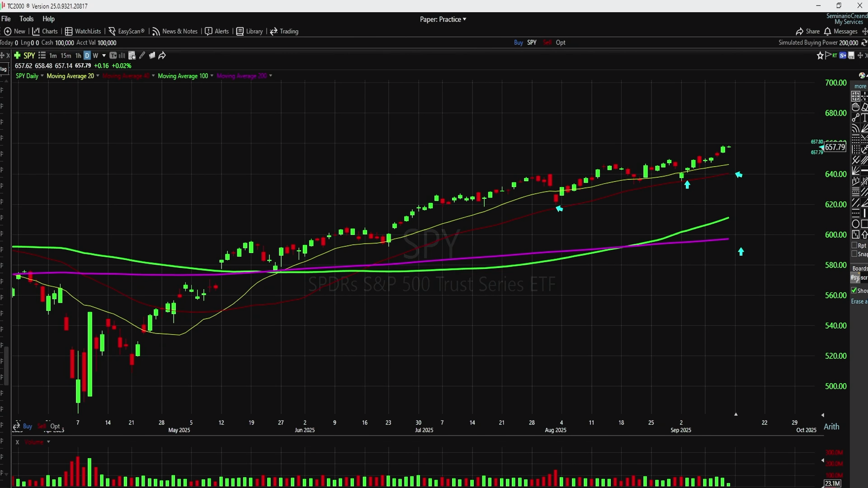The width and height of the screenshot is (868, 488).
Task: Switch to the 15m timeframe
Action: [x=66, y=55]
